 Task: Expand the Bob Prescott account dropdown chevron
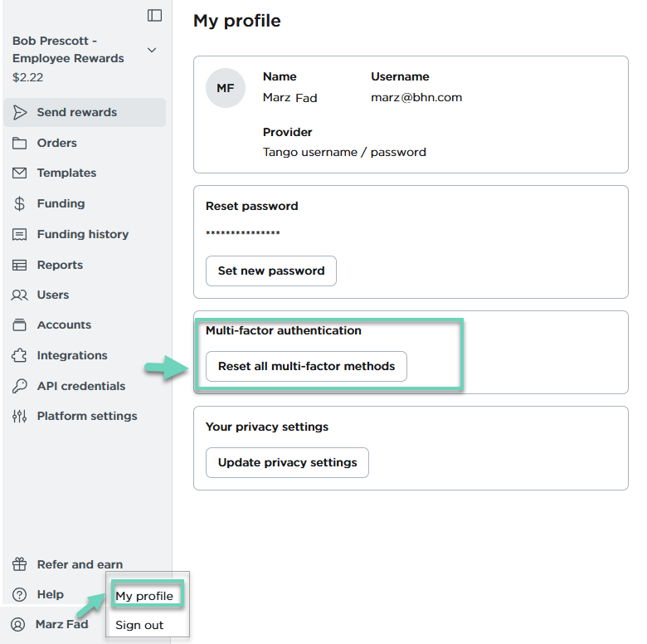coord(152,50)
